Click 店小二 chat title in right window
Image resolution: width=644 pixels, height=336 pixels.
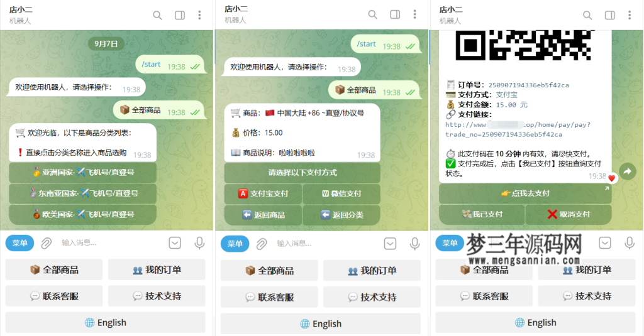click(451, 9)
